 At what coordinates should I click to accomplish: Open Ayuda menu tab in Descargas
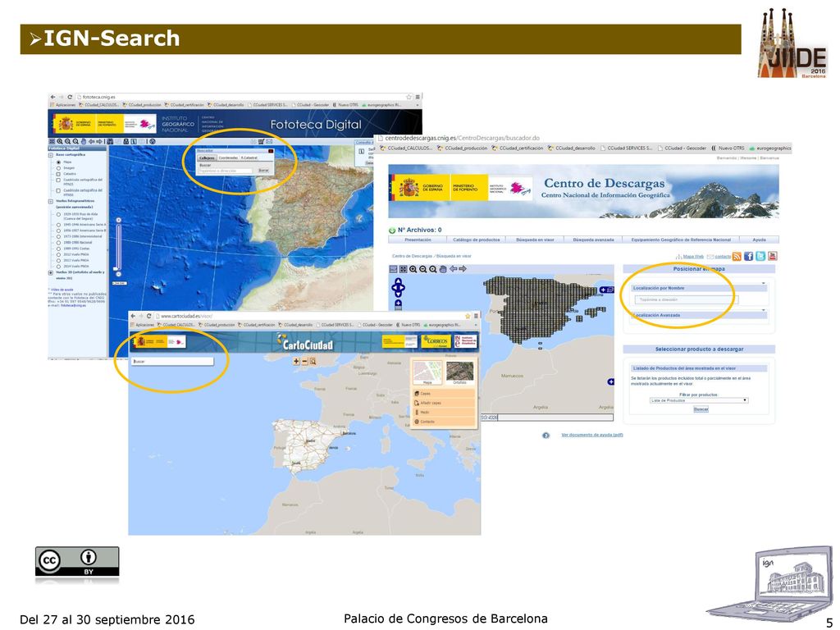759,240
